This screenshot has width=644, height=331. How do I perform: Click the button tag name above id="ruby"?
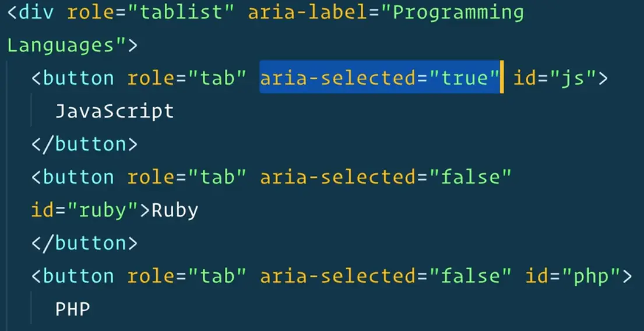[79, 177]
